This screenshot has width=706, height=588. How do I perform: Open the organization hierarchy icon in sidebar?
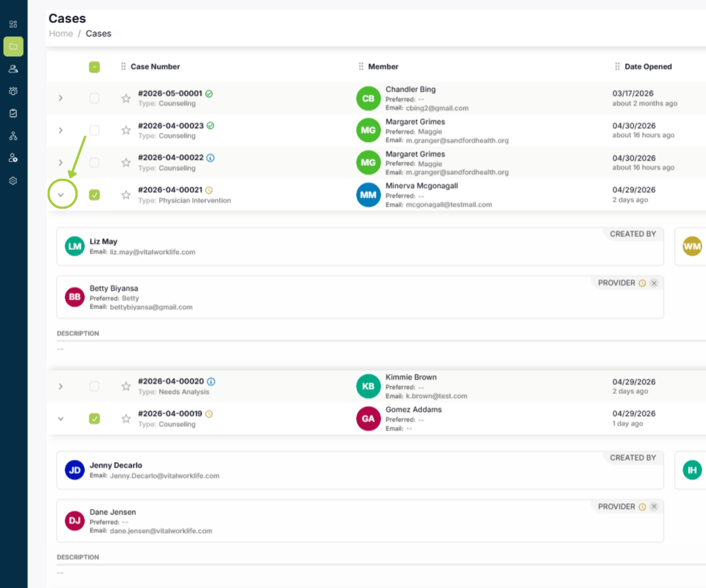14,136
